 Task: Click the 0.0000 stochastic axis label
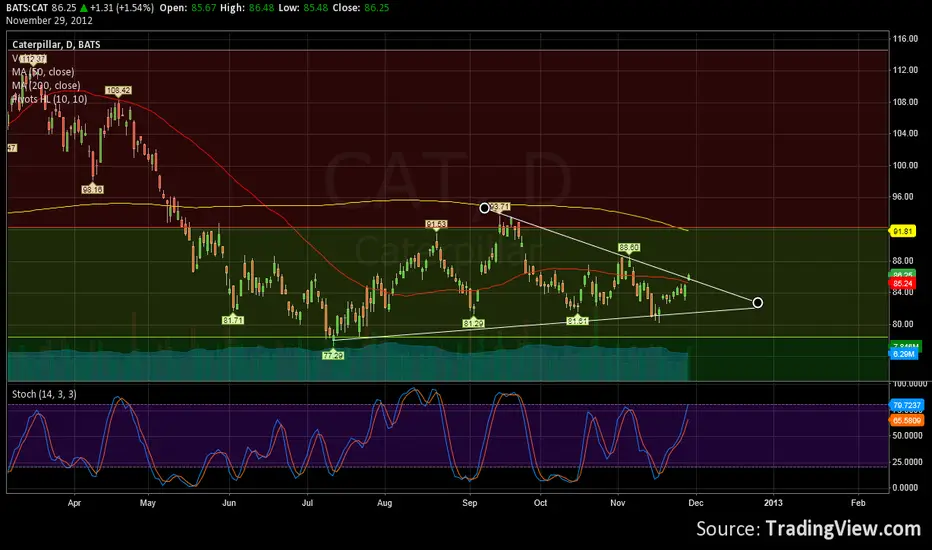click(906, 488)
